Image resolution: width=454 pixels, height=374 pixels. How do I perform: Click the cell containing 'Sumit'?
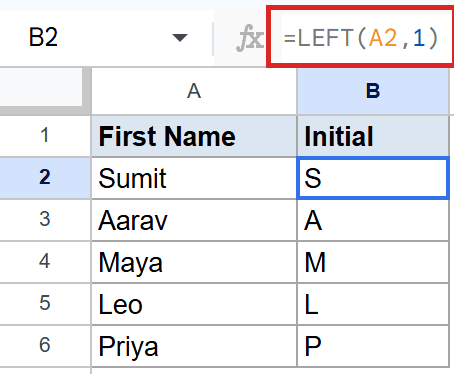(x=194, y=178)
